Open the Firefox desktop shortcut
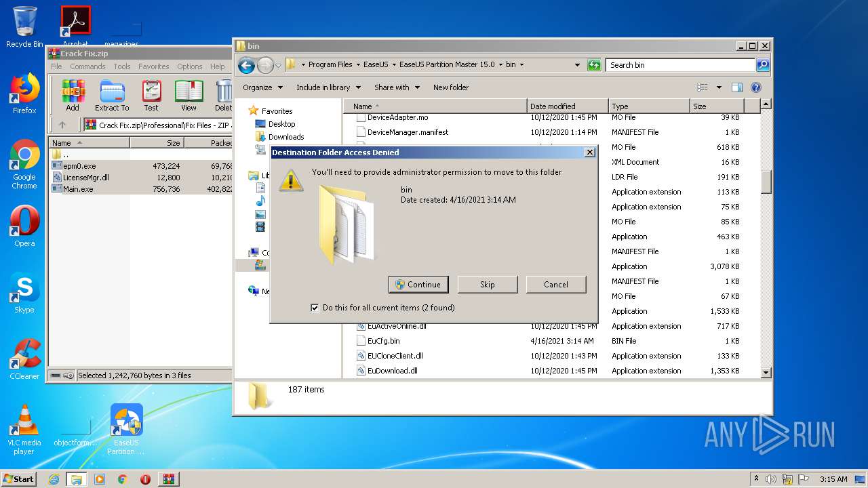 tap(24, 94)
